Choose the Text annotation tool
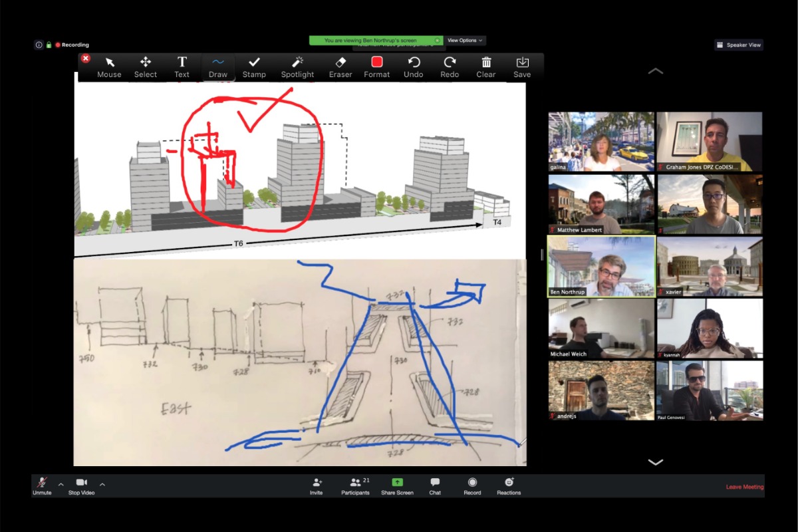 182,66
